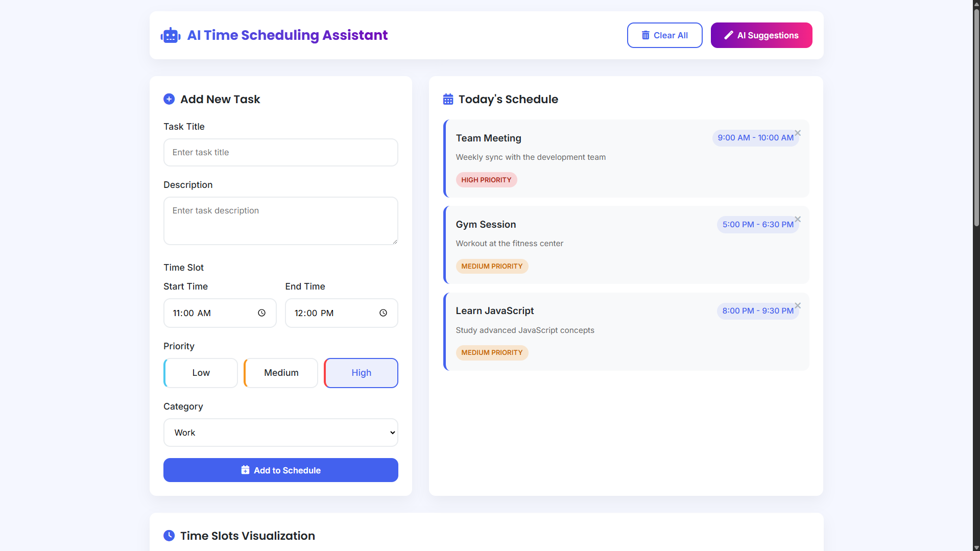This screenshot has width=980, height=551.
Task: Remove the Team Meeting task
Action: 798,133
